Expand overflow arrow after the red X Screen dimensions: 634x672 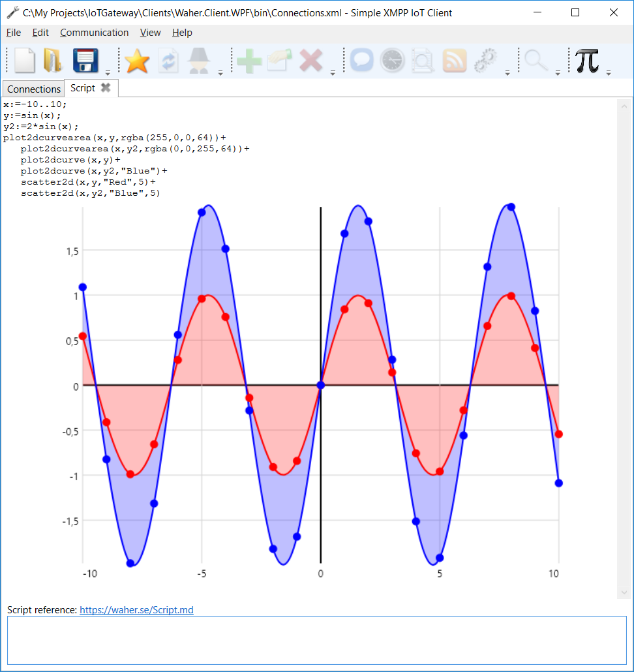pos(333,72)
